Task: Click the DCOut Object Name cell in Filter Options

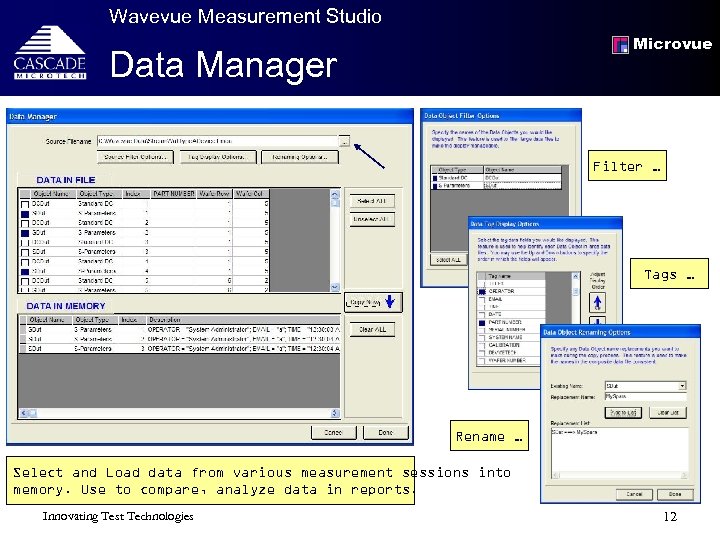Action: tap(523, 178)
